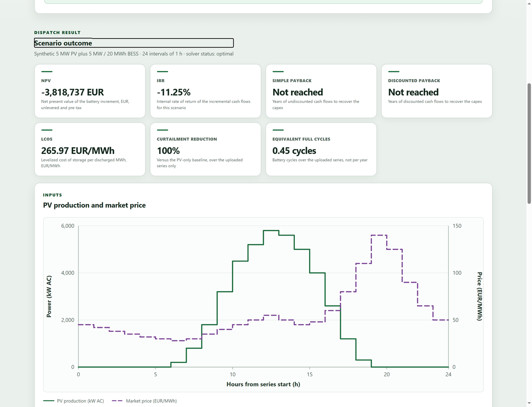Click the 0.45 cycles value
The height and width of the screenshot is (407, 532).
[294, 151]
